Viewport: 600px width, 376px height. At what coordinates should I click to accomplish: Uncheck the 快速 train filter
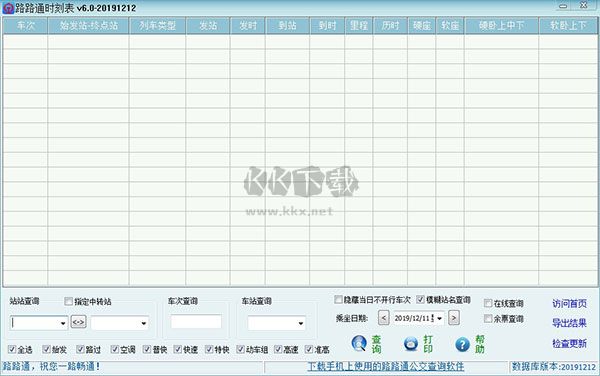tap(178, 349)
